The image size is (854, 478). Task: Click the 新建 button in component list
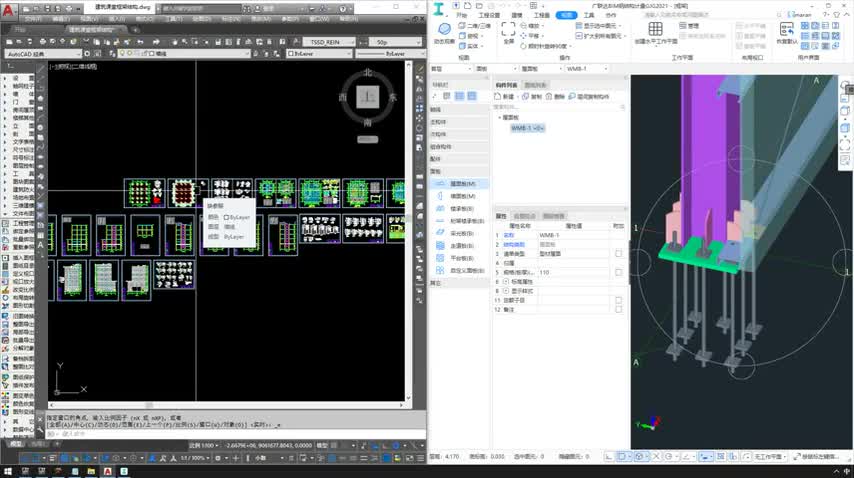508,97
